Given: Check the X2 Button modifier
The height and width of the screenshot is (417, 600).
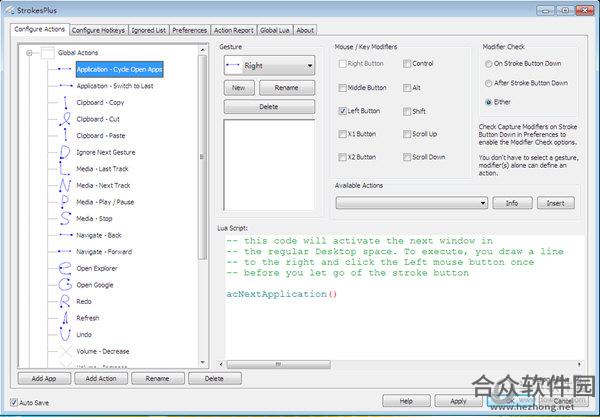Looking at the screenshot, I should click(x=342, y=157).
